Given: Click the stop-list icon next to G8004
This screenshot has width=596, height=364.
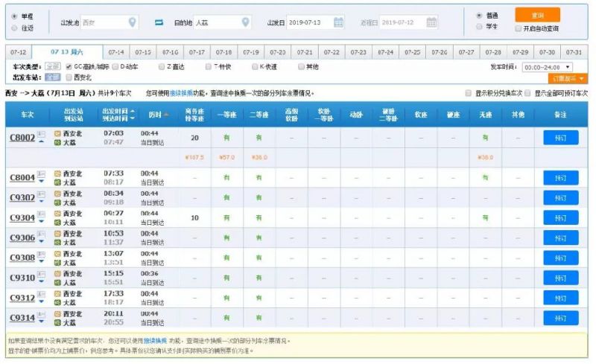Looking at the screenshot, I should coord(41,174).
